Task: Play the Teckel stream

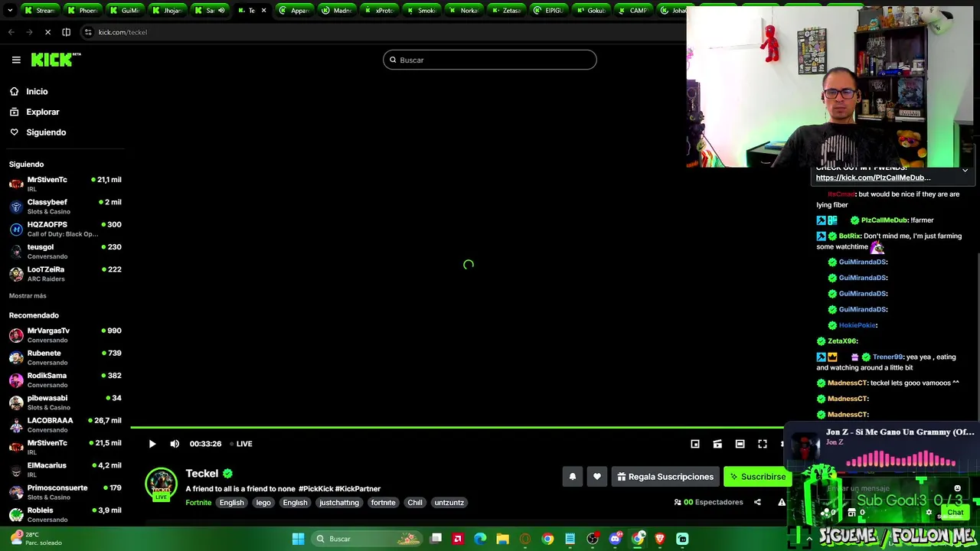Action: point(152,444)
